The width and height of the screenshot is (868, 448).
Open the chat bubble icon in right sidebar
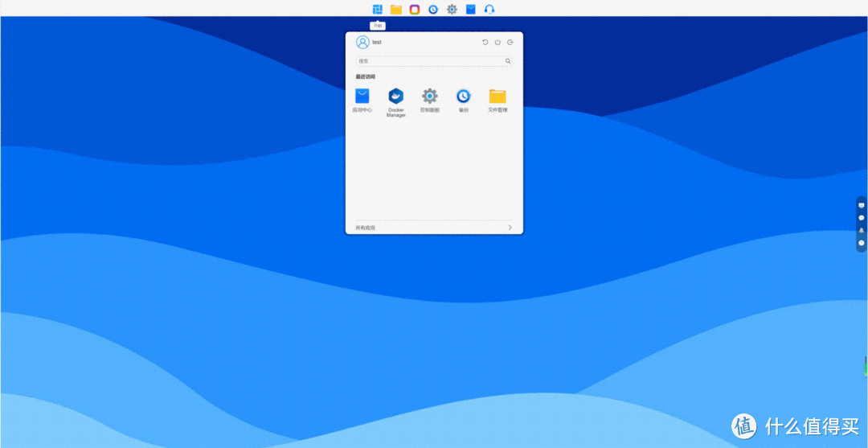[862, 217]
